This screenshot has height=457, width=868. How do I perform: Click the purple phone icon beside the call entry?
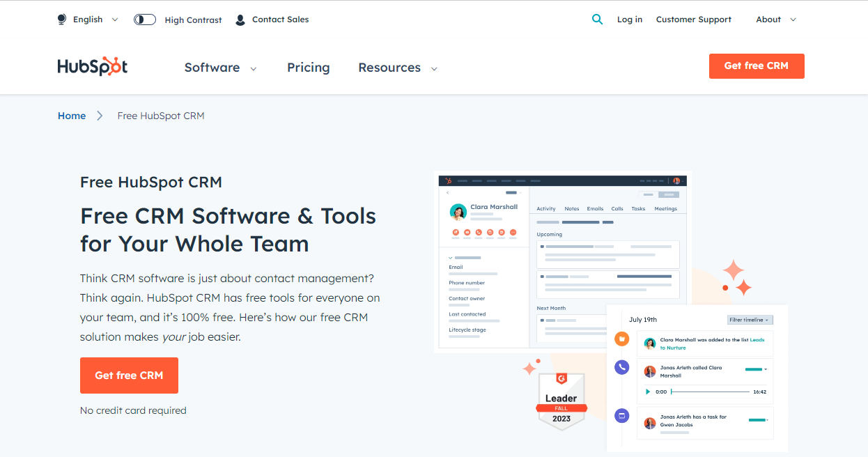point(621,367)
